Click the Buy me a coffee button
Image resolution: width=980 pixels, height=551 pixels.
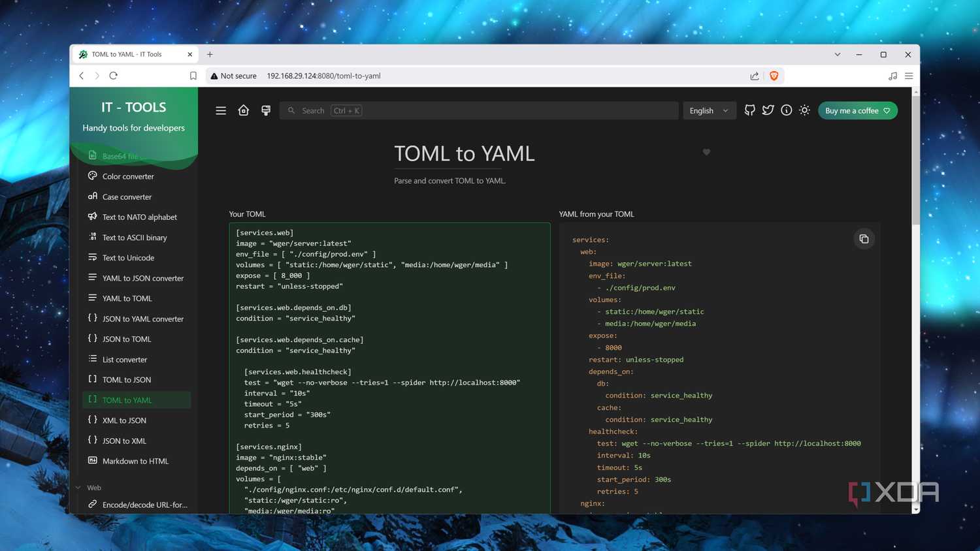(x=858, y=111)
